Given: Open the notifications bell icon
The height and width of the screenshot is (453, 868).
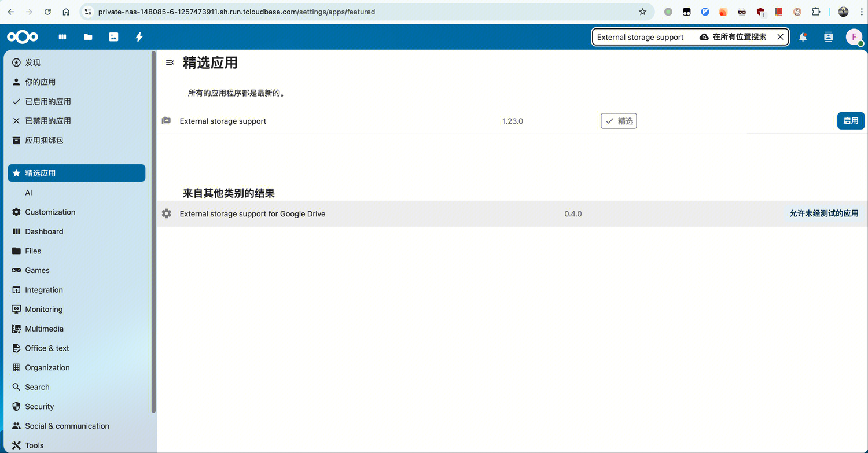Looking at the screenshot, I should coord(803,37).
